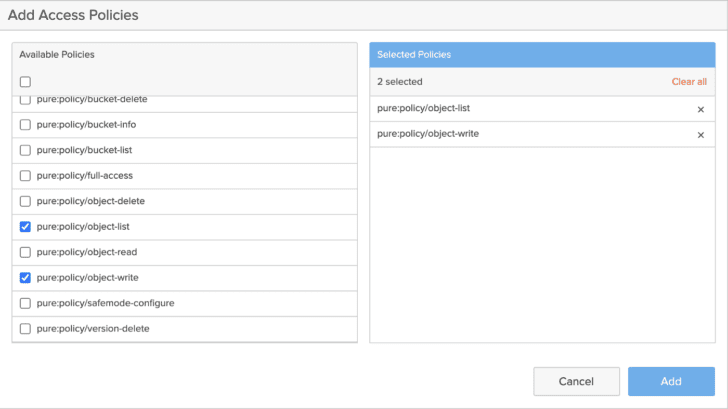Screen dimensions: 728x409
Task: Select the pure:policy/object-delete checkbox
Action: [25, 201]
